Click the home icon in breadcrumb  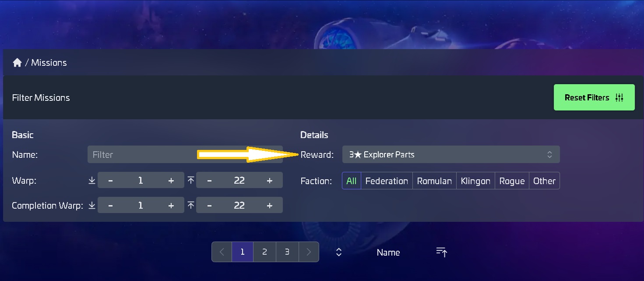pyautogui.click(x=17, y=63)
